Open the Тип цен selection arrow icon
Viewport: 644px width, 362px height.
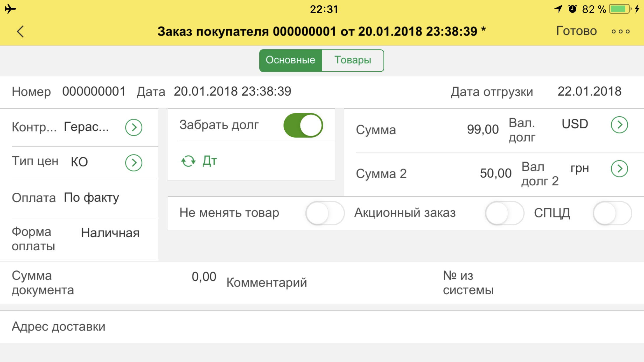pyautogui.click(x=134, y=163)
